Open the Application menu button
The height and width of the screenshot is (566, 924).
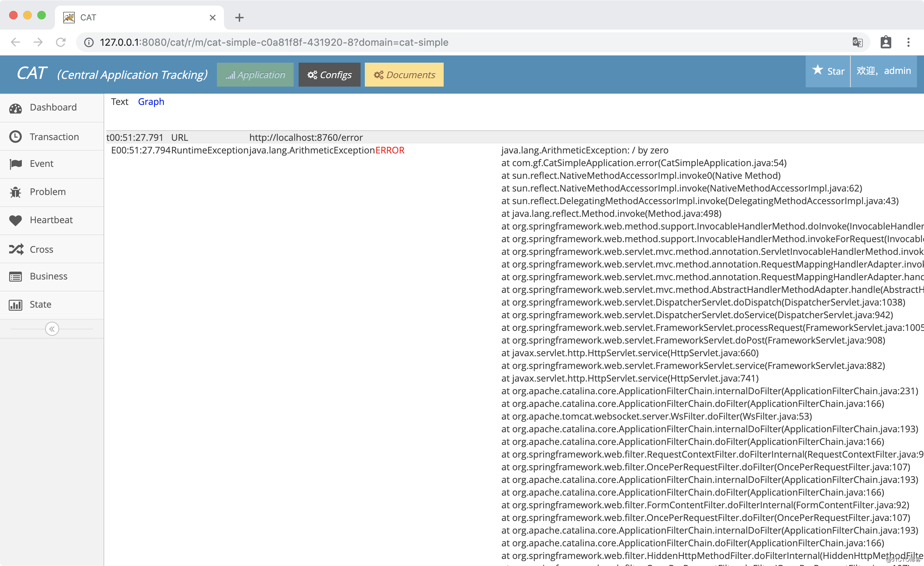255,75
